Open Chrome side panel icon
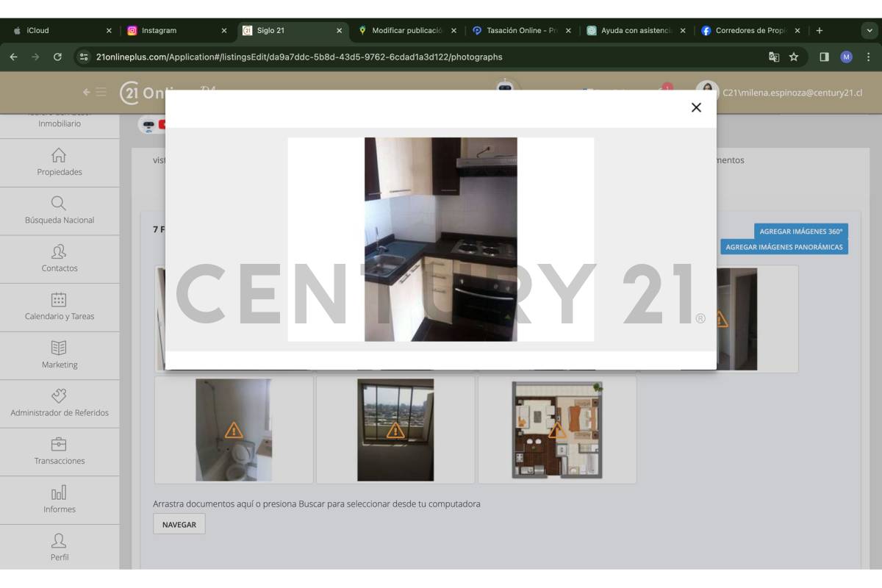Image resolution: width=882 pixels, height=588 pixels. [824, 57]
